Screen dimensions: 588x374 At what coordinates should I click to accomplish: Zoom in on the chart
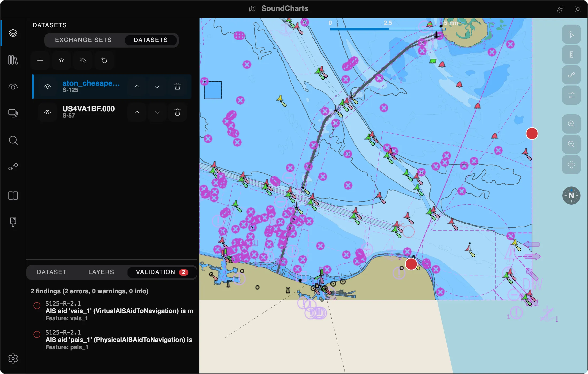pyautogui.click(x=571, y=124)
